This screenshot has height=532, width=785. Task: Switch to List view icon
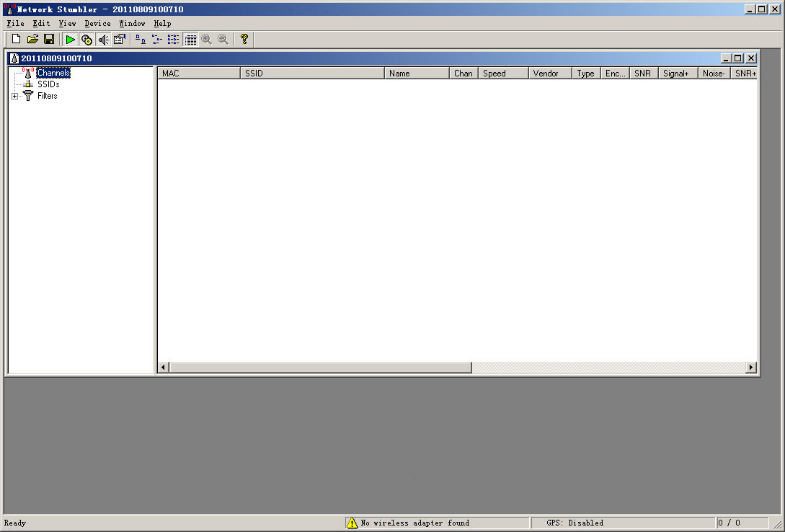click(x=173, y=40)
